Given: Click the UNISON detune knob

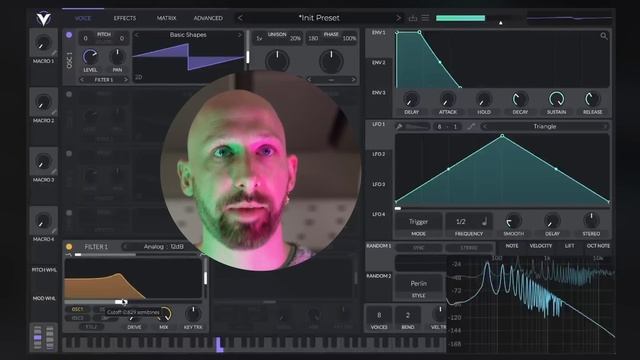Looking at the screenshot, I should tap(277, 61).
